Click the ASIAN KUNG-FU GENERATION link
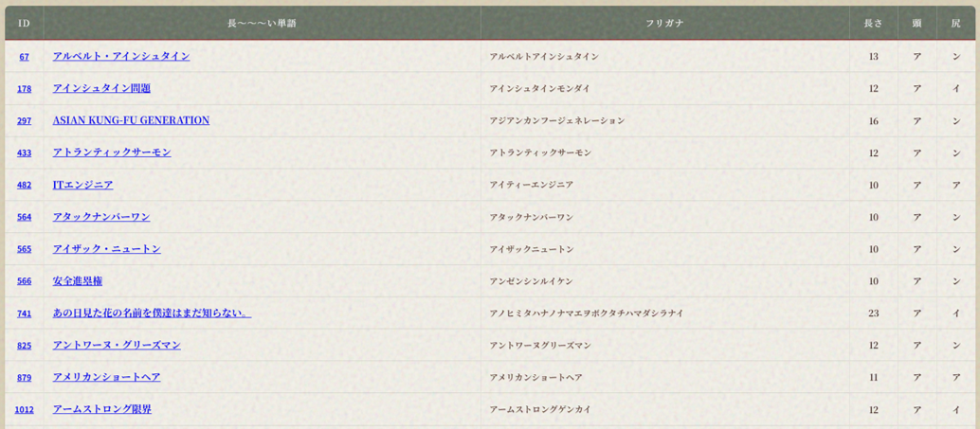Viewport: 980px width, 429px height. [x=131, y=120]
